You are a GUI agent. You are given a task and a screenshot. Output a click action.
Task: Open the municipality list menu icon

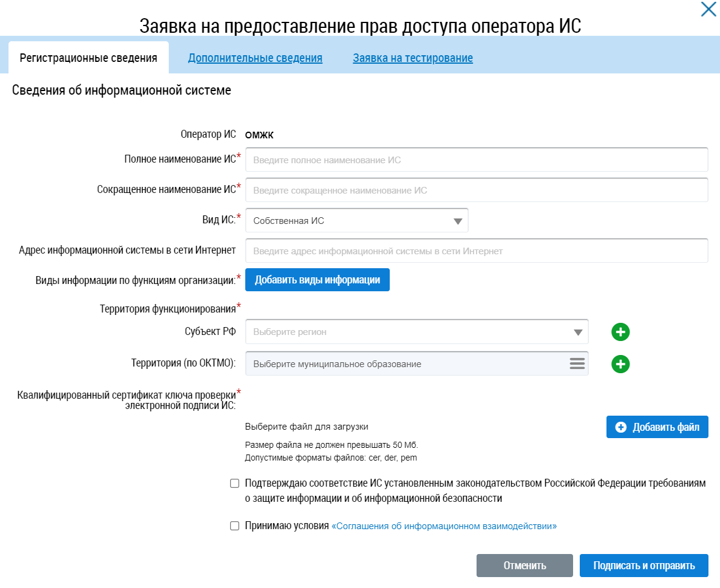577,364
